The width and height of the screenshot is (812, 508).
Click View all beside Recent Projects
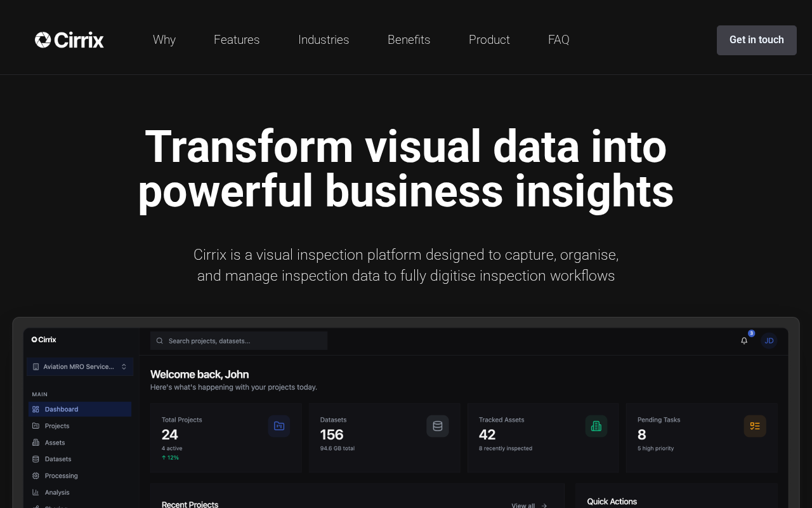[529, 505]
